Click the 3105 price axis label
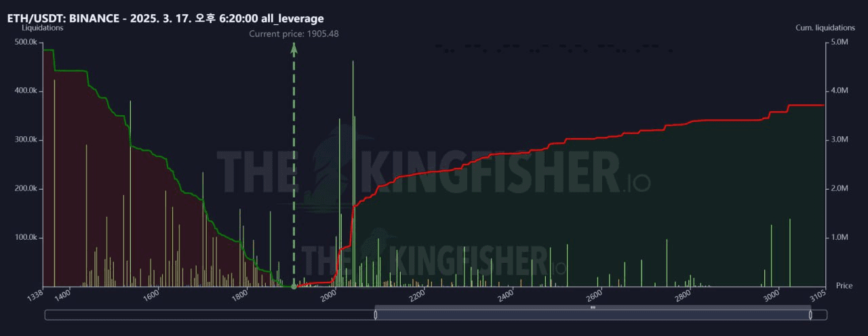This screenshot has height=336, width=868. [817, 294]
